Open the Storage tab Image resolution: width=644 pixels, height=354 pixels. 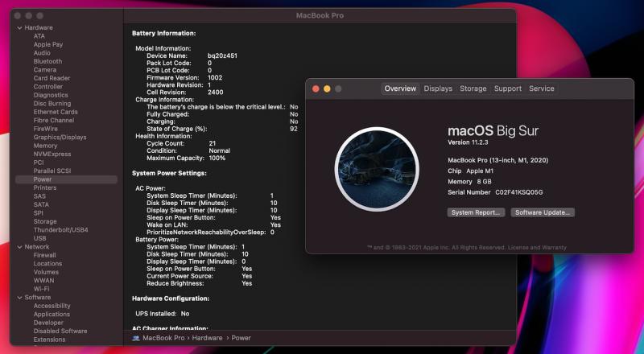[x=473, y=88]
